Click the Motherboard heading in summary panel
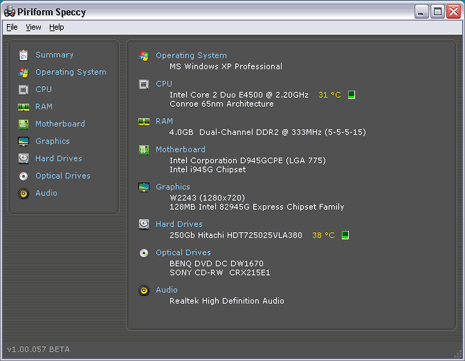465x361 pixels. click(x=180, y=150)
